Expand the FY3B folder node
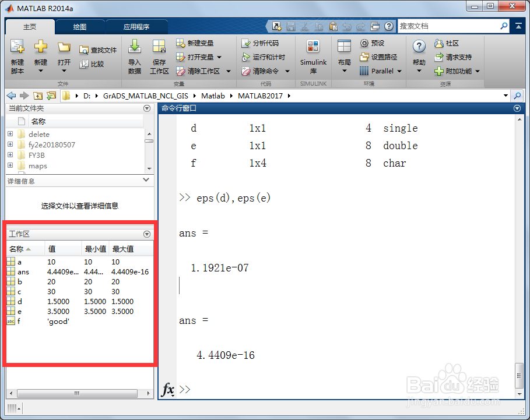 point(10,154)
